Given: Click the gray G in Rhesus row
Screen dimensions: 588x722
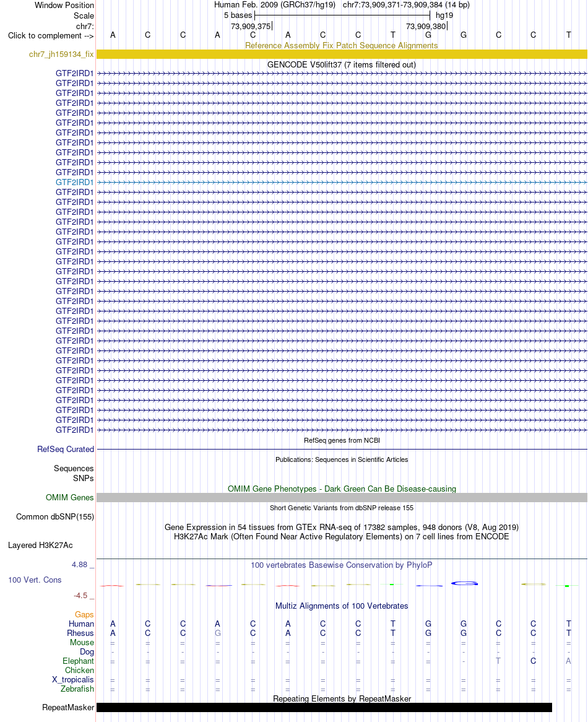Looking at the screenshot, I should (x=218, y=633).
